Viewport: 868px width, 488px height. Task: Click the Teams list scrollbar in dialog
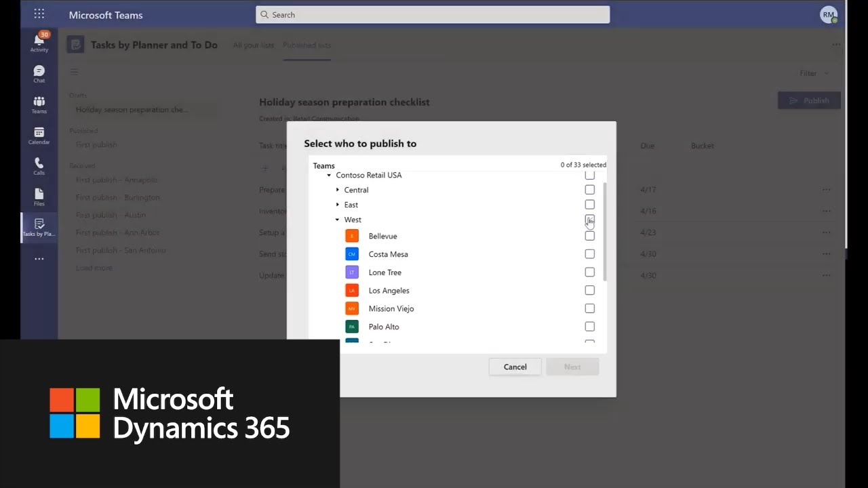[x=604, y=232]
